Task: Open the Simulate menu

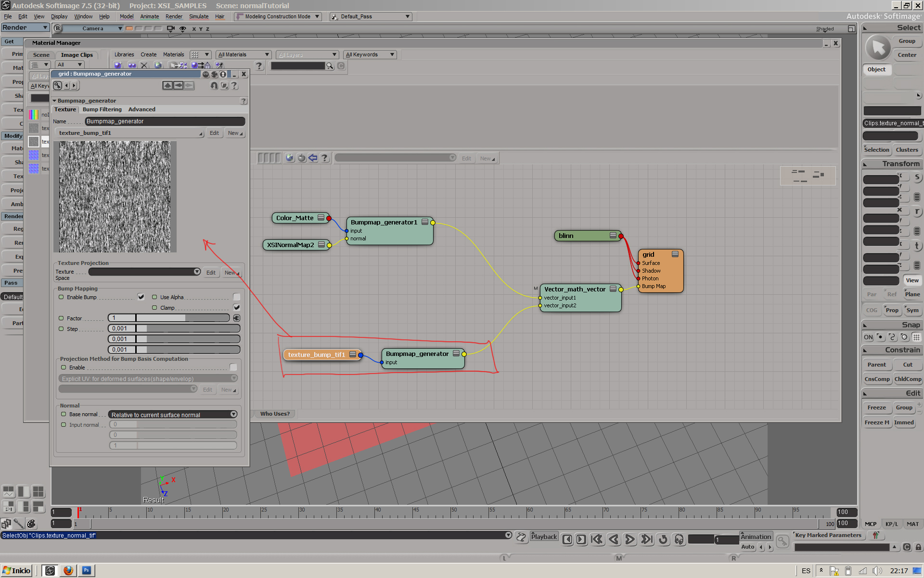Action: click(199, 16)
